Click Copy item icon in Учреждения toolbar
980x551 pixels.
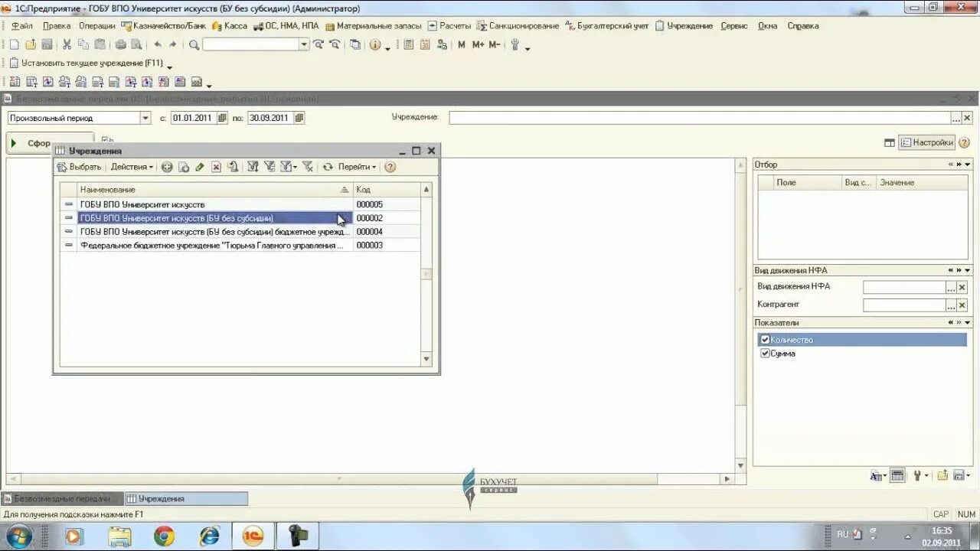[x=184, y=167]
